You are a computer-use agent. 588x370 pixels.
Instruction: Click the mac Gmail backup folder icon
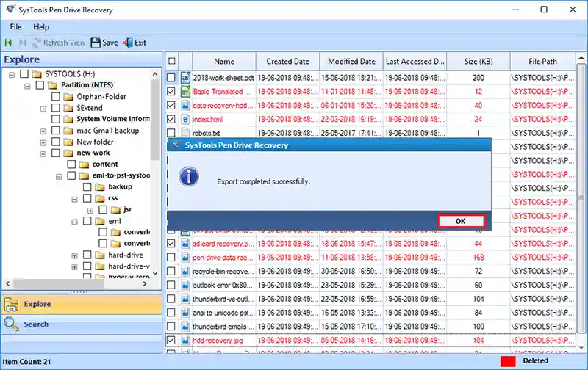point(68,131)
